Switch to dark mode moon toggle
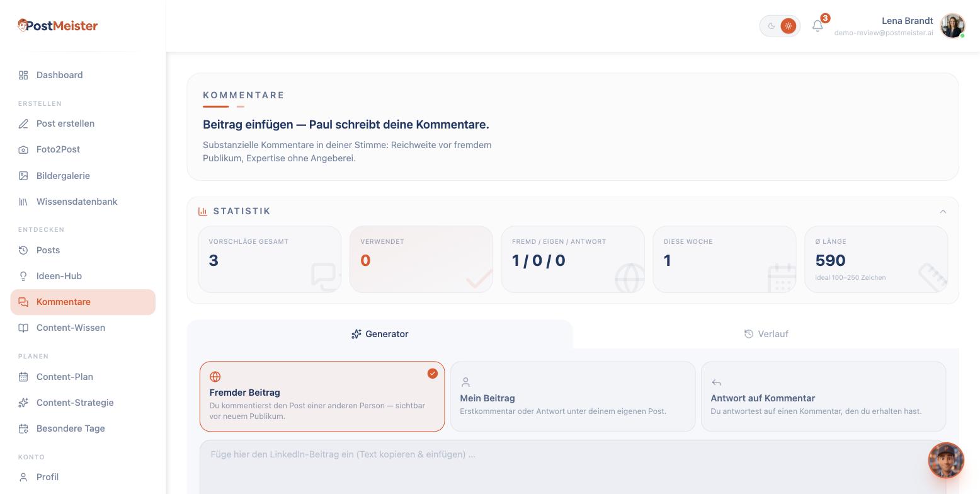 771,26
